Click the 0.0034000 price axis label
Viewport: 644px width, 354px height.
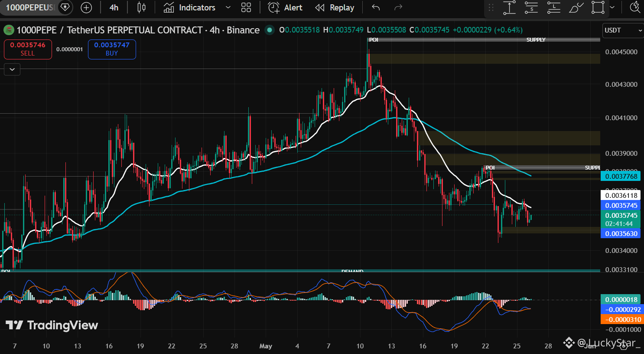click(x=621, y=251)
